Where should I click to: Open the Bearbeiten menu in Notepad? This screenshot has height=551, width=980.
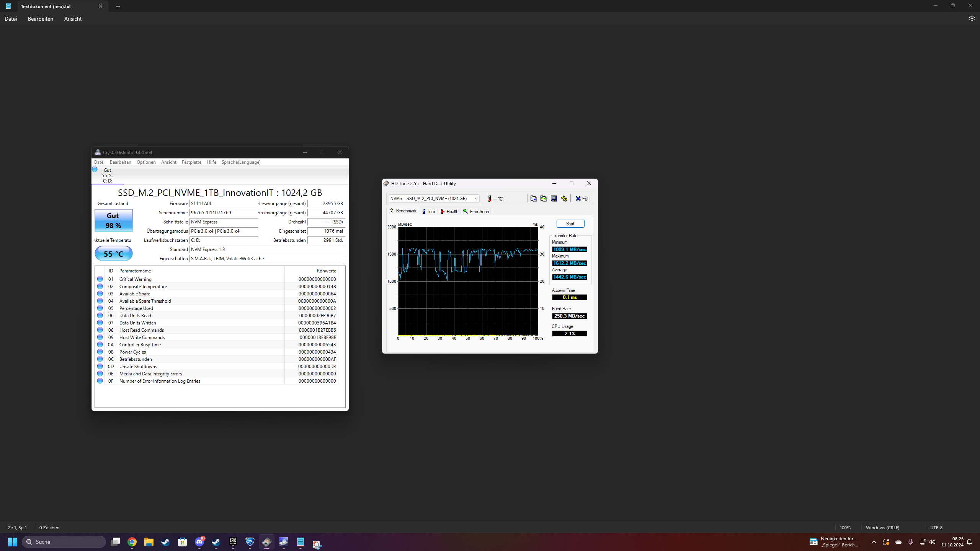pyautogui.click(x=41, y=19)
